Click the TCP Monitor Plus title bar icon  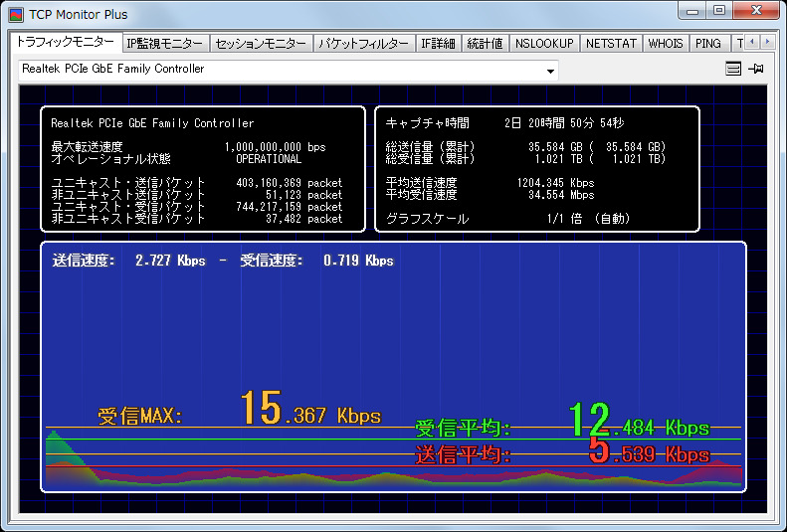tap(16, 15)
